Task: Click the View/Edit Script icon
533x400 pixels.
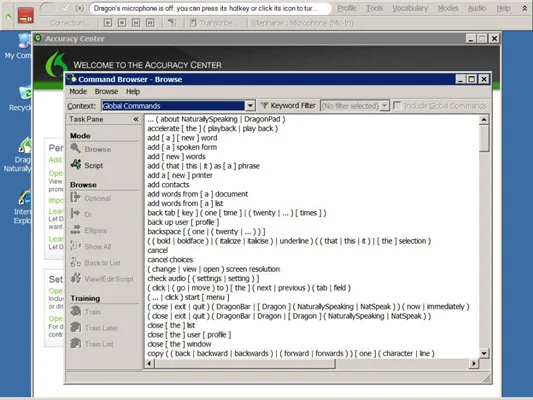Action: point(75,278)
